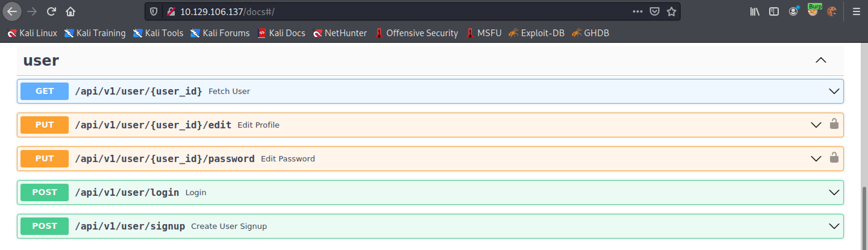This screenshot has height=250, width=868.
Task: Click the POST badge for signup
Action: pos(45,226)
